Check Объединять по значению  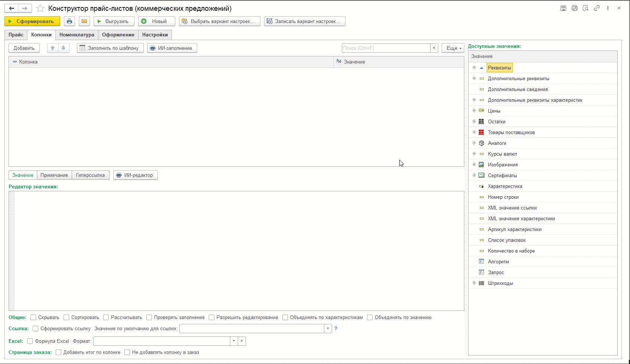[x=370, y=317]
